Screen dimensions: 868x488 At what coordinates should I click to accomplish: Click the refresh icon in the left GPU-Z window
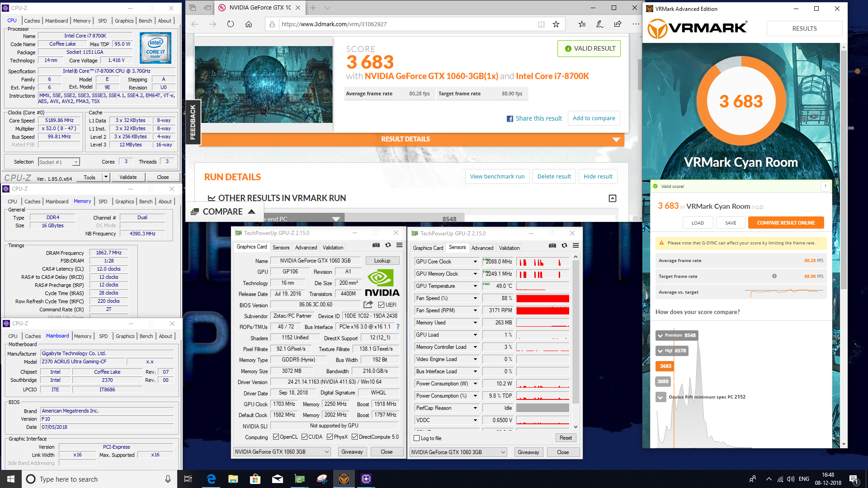coord(388,245)
